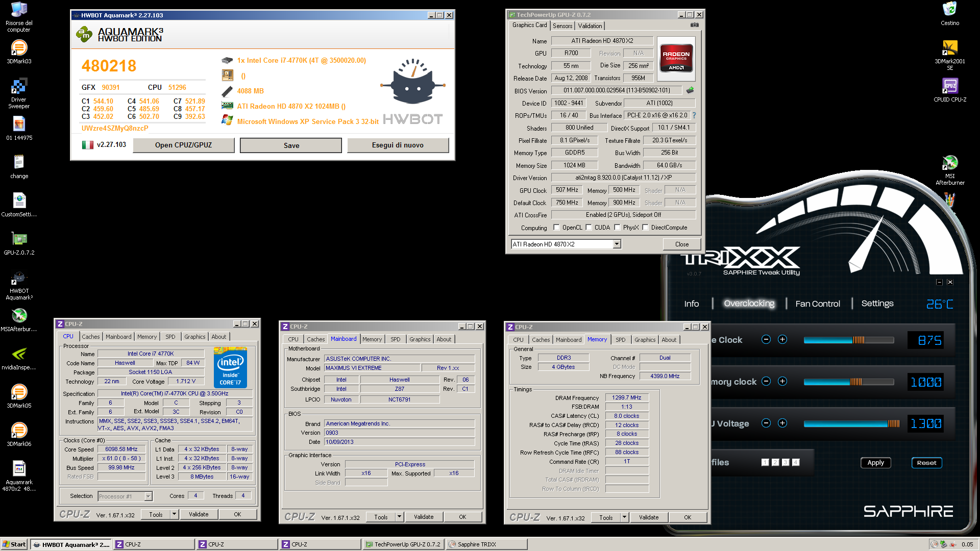Enable the OpenCL checkbox in GPU-Z
Image resolution: width=980 pixels, height=551 pixels.
(557, 228)
